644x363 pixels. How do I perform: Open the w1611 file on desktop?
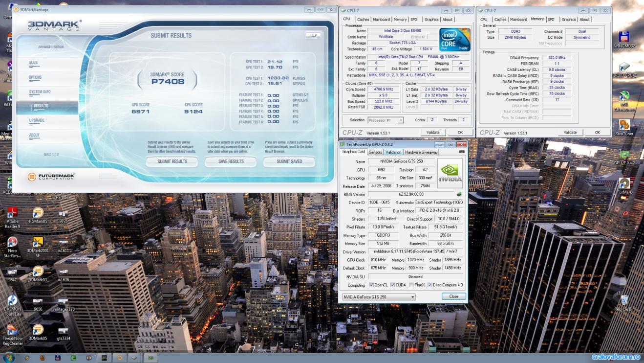click(63, 245)
